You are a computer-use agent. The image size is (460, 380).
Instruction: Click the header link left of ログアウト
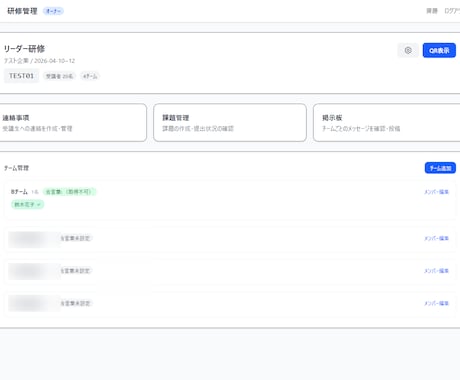432,11
